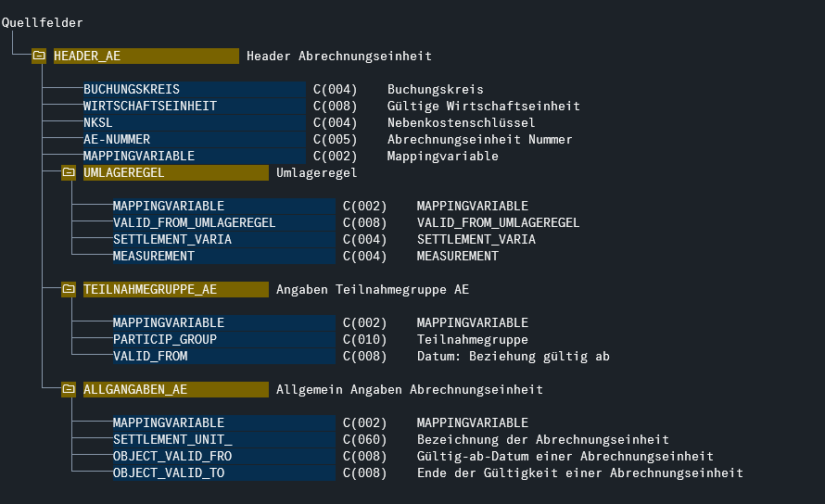Click C(008) type of OBJECT_VALID_TO
This screenshot has height=504, width=825.
[x=364, y=472]
